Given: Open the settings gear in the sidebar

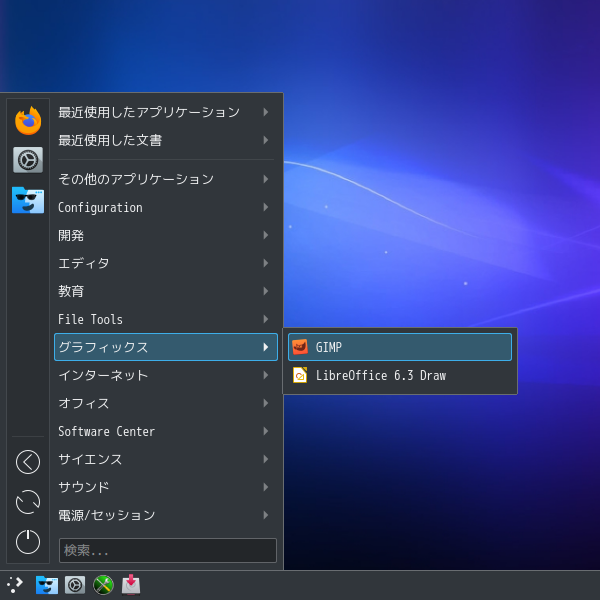Looking at the screenshot, I should click(28, 160).
